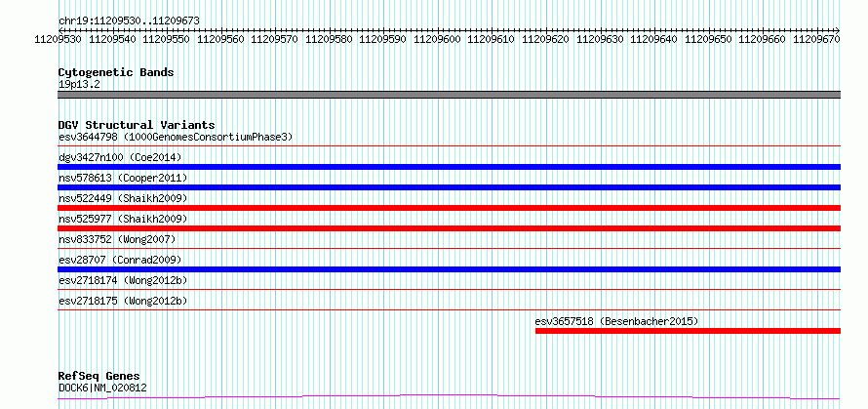Click ruler position 11209670
The height and width of the screenshot is (409, 868).
click(x=818, y=39)
